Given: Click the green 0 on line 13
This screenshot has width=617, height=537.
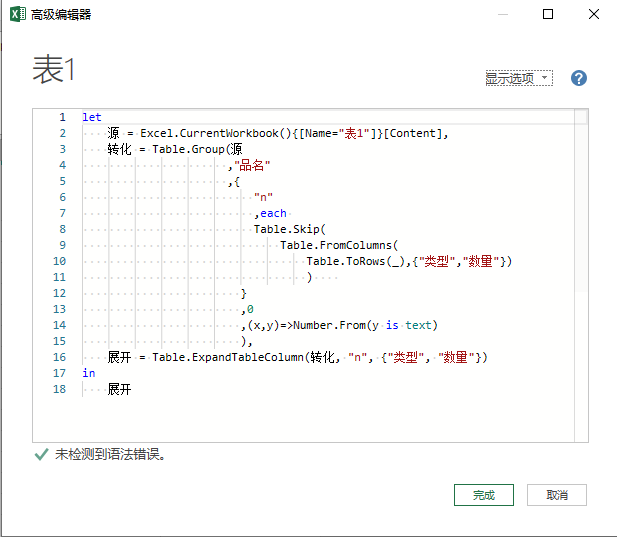Looking at the screenshot, I should click(250, 309).
